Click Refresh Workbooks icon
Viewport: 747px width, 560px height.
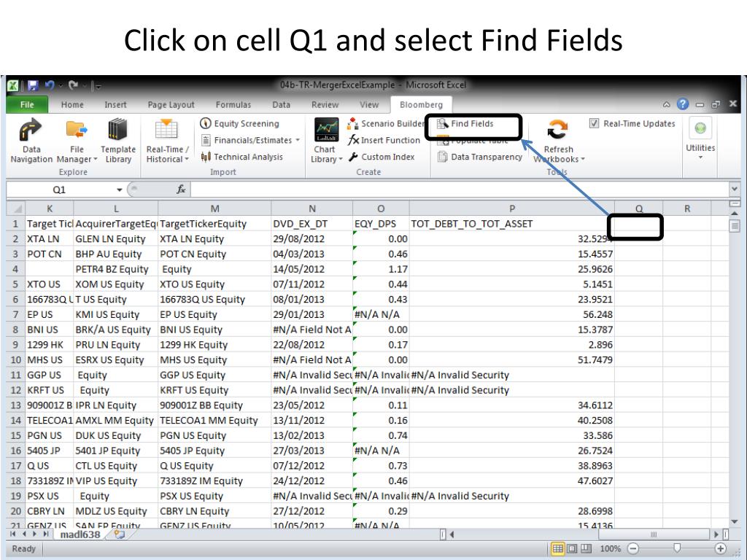pos(557,130)
